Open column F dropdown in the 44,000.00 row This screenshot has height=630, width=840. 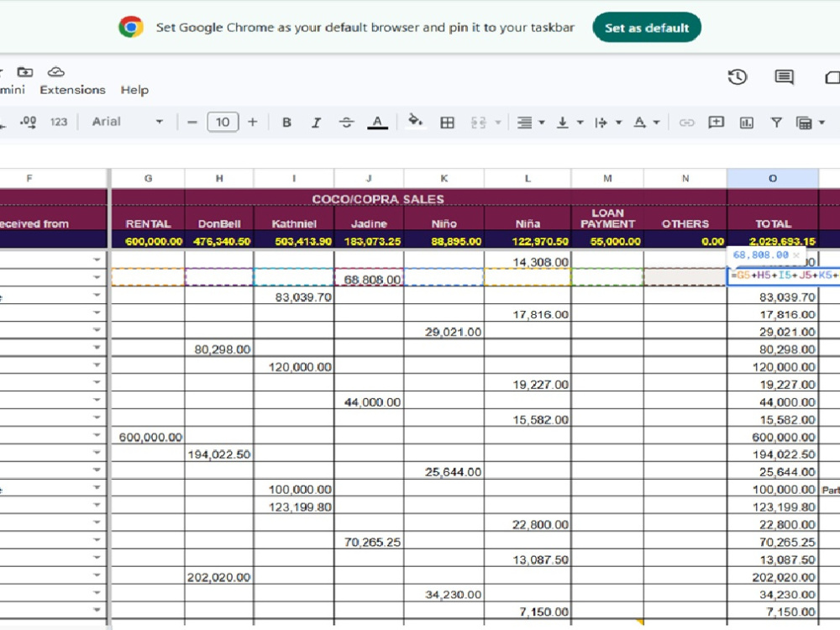coord(97,400)
